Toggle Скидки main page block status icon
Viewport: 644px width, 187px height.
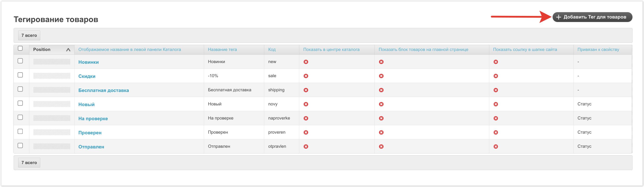(x=381, y=76)
